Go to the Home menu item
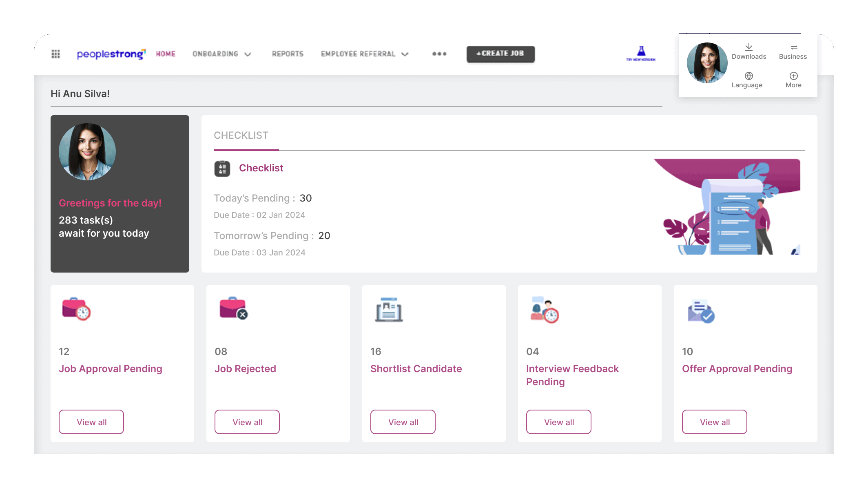 tap(166, 54)
